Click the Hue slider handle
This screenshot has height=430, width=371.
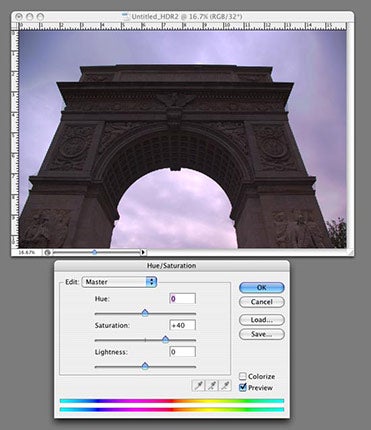tap(145, 313)
